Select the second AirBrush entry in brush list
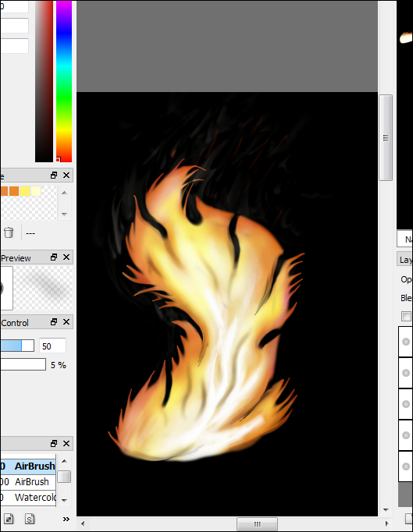Screen dimensions: 413x532 point(28,482)
